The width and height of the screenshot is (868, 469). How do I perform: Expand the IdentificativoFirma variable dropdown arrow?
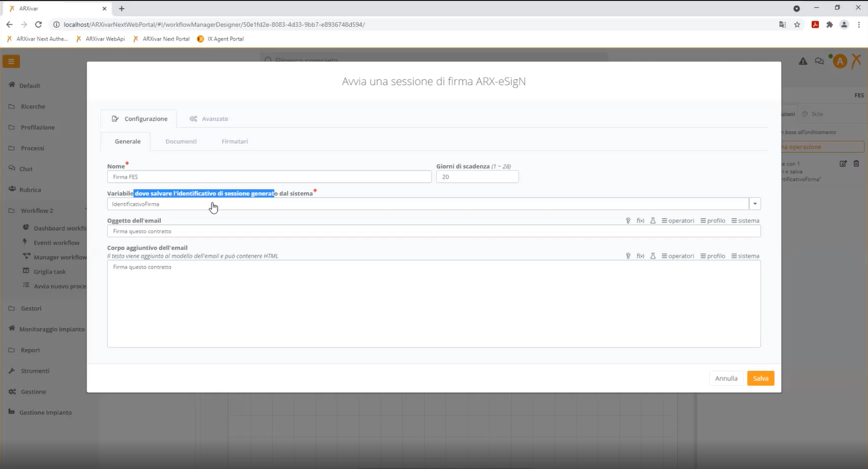754,204
